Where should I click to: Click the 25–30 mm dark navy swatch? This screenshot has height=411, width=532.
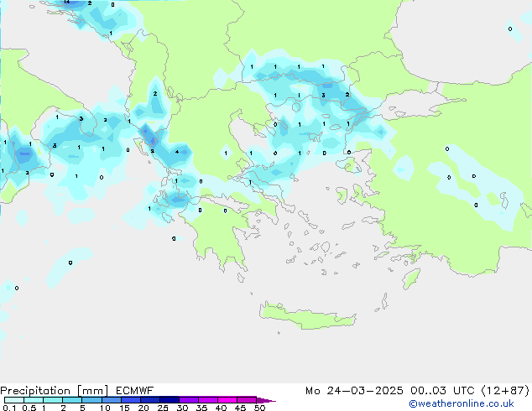point(170,400)
